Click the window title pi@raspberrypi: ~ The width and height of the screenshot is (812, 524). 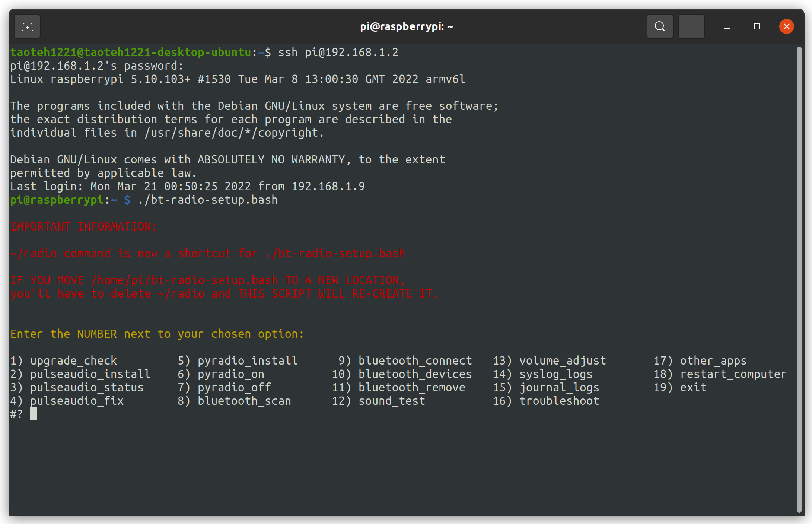pyautogui.click(x=407, y=26)
